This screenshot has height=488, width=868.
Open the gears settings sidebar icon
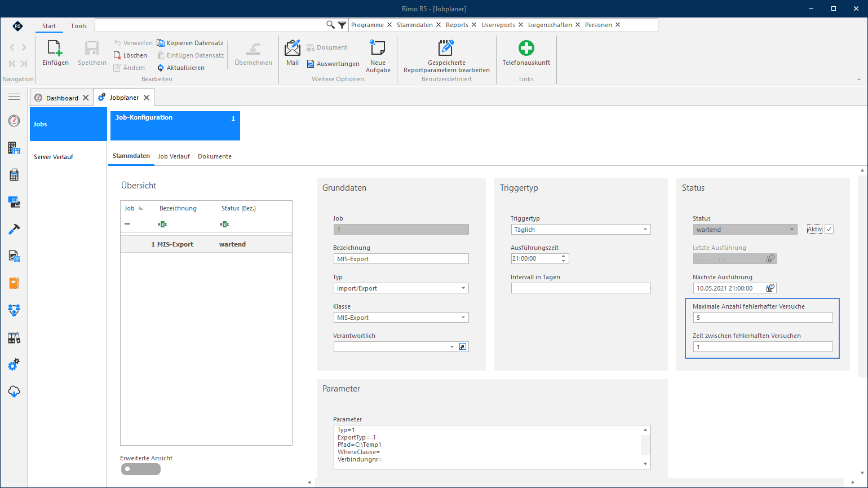14,365
